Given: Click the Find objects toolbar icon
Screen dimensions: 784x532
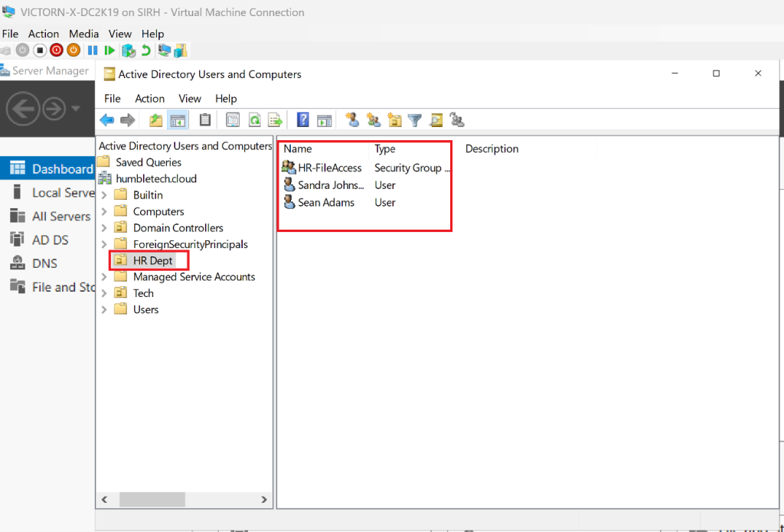Looking at the screenshot, I should click(x=436, y=120).
